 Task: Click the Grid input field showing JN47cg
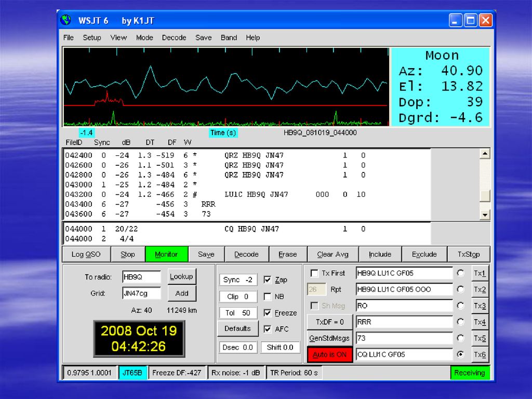tap(141, 293)
